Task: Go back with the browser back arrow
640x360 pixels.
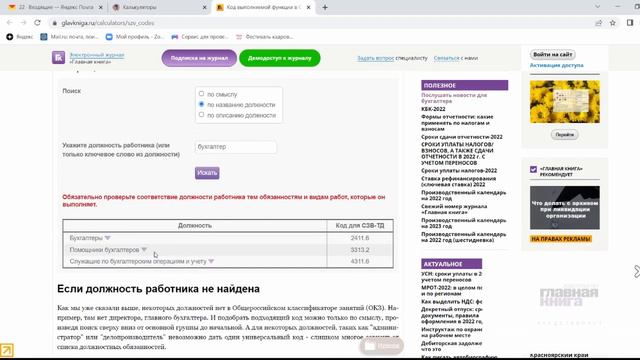Action: point(9,23)
